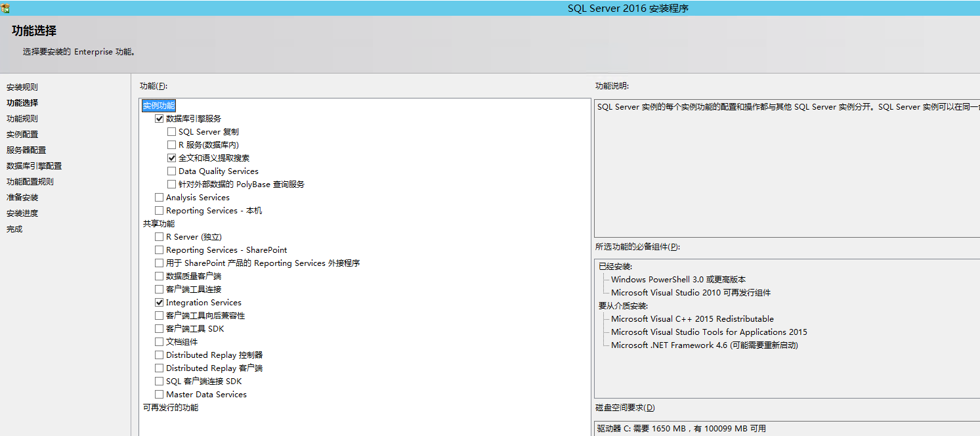Check Reporting Services - 本机 feature
This screenshot has height=436, width=980.
[159, 211]
